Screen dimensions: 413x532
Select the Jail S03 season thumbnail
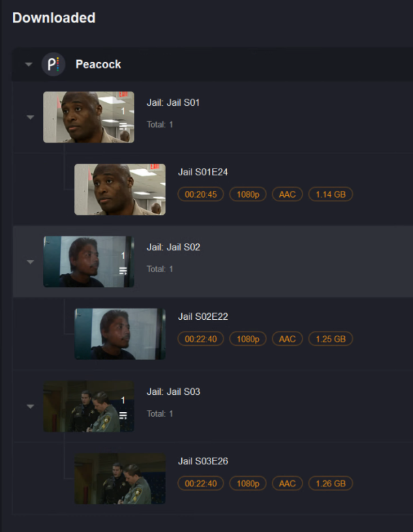89,407
